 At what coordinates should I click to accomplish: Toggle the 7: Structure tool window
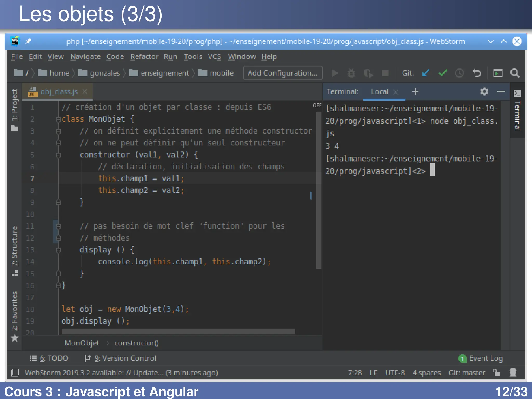(15, 251)
